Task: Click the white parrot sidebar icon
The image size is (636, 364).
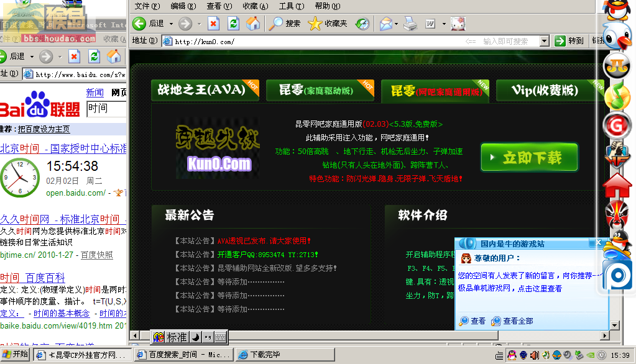Action: 617,37
